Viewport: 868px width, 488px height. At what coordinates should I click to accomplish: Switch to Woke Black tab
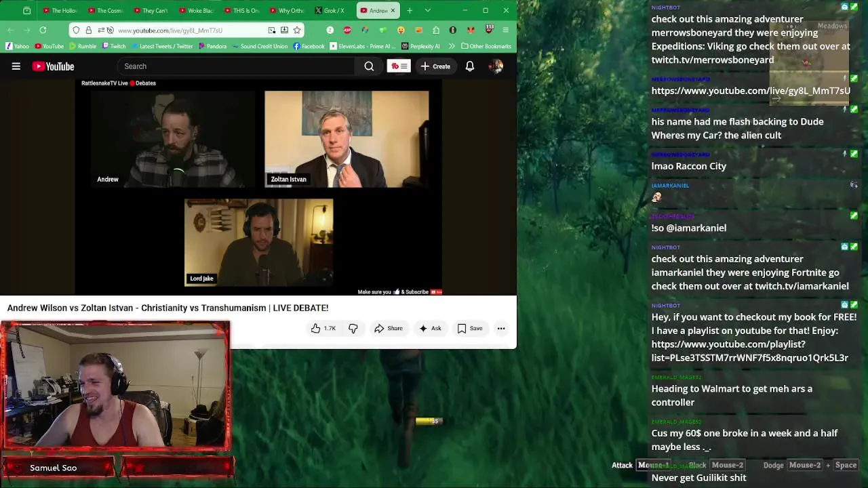point(196,11)
